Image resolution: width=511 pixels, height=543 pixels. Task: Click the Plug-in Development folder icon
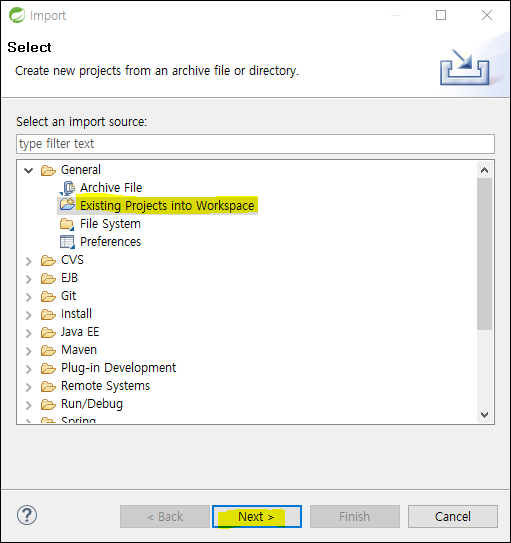click(48, 368)
